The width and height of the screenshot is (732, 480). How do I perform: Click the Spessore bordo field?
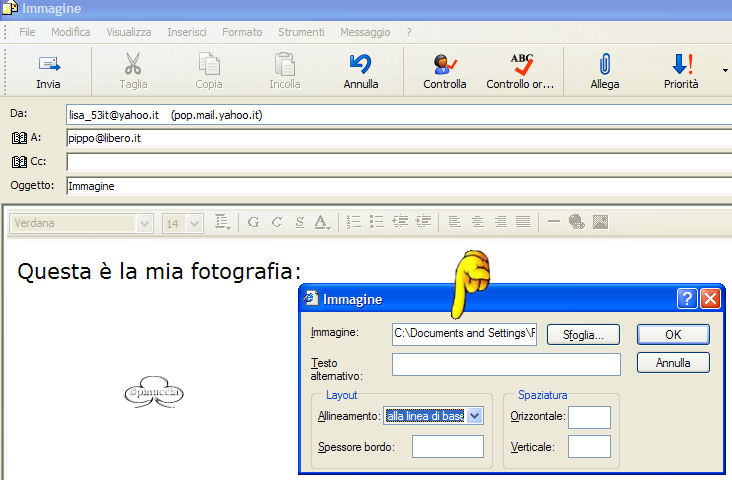click(448, 446)
